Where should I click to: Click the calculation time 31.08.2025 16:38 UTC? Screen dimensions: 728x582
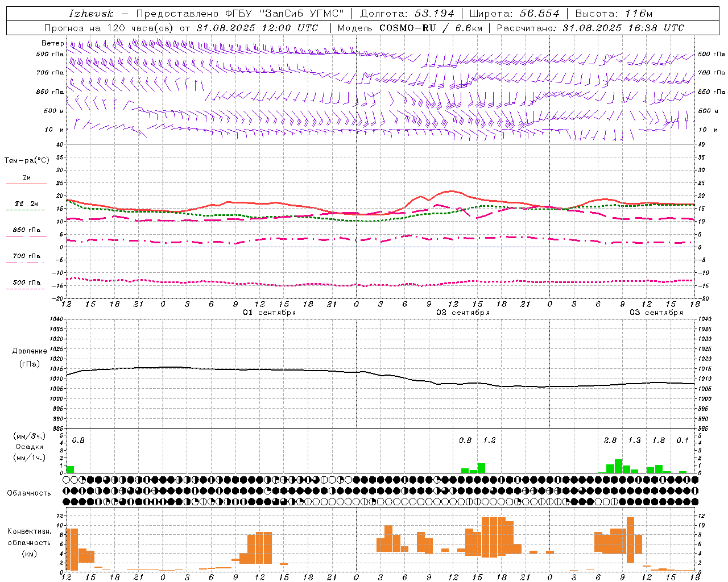tap(623, 28)
